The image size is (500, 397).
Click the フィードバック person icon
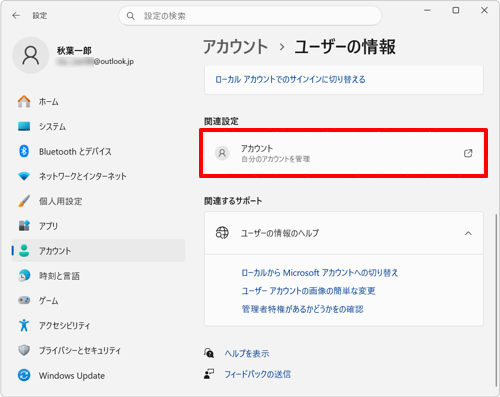(x=209, y=374)
